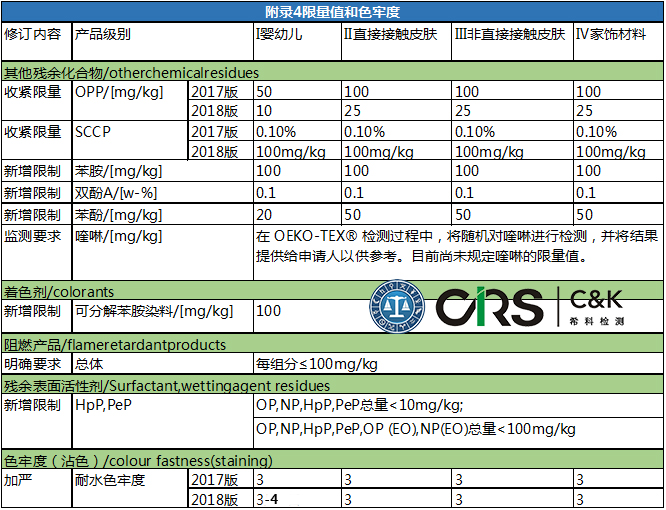Viewport: 666px width, 510px height.
Task: Select the II直接接触皮肤 column header
Action: 394,33
